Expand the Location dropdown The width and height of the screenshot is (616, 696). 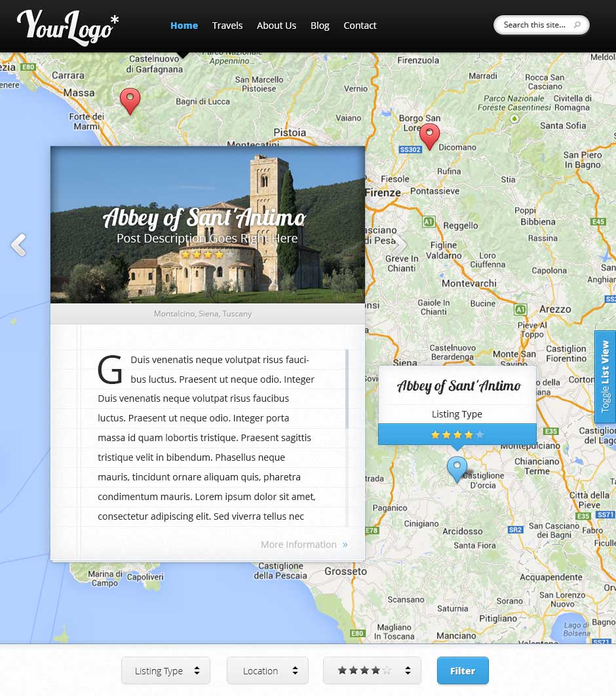267,670
